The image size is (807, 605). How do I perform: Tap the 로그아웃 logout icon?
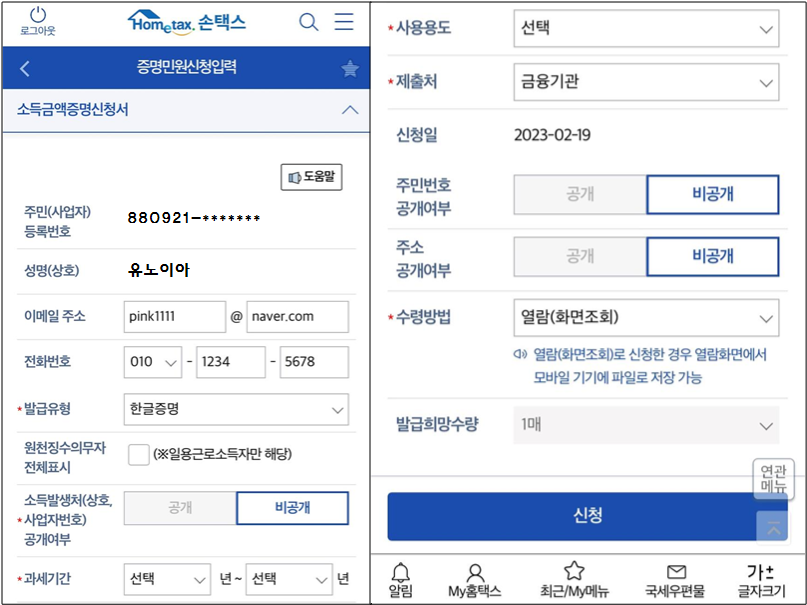pos(39,20)
